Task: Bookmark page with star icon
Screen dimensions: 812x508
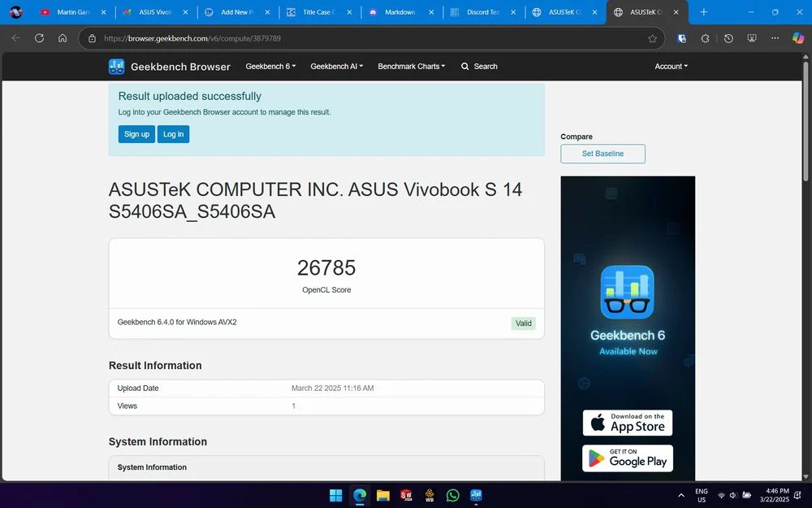Action: (653, 38)
